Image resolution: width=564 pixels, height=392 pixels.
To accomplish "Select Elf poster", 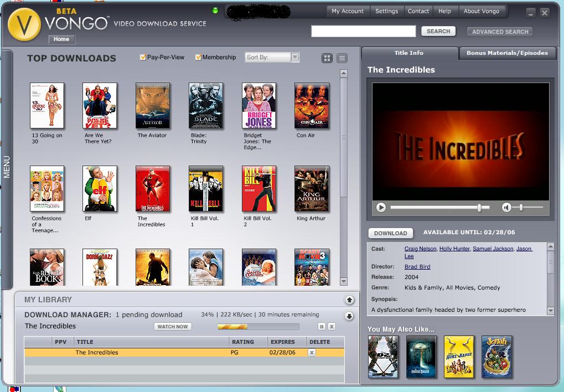I will coord(100,189).
